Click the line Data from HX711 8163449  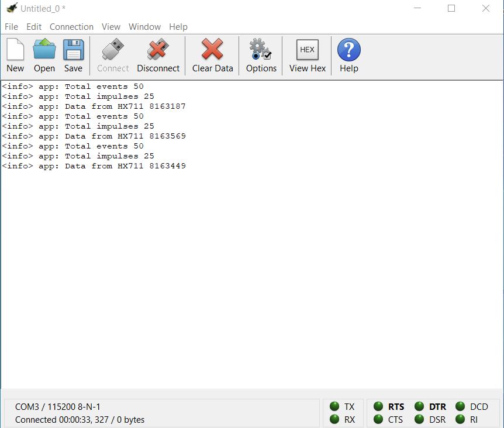point(94,166)
